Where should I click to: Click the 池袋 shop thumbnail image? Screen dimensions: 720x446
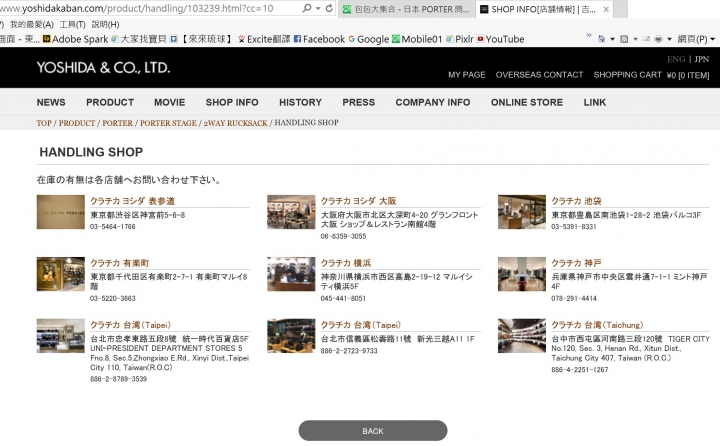click(x=522, y=212)
